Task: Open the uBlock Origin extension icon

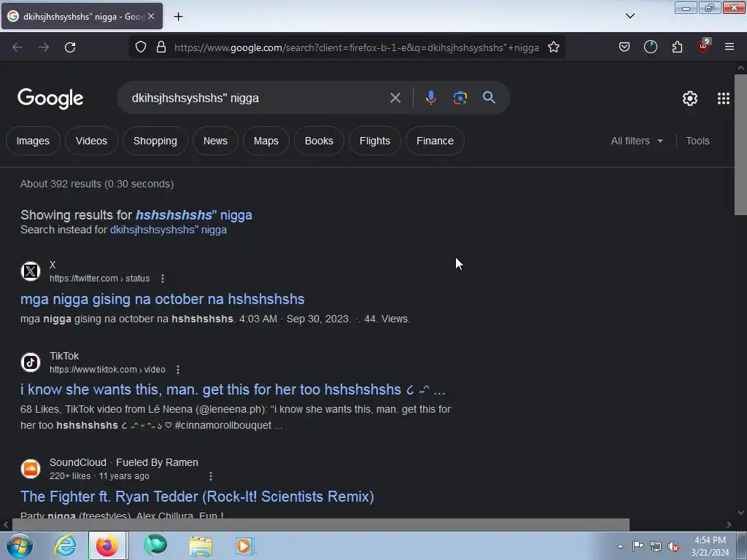Action: 703,47
